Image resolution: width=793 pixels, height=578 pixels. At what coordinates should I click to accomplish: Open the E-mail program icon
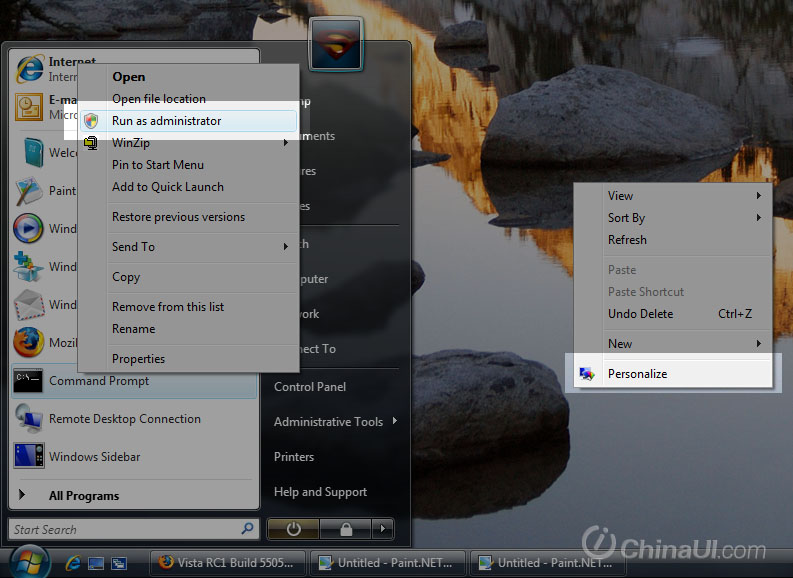pyautogui.click(x=29, y=107)
